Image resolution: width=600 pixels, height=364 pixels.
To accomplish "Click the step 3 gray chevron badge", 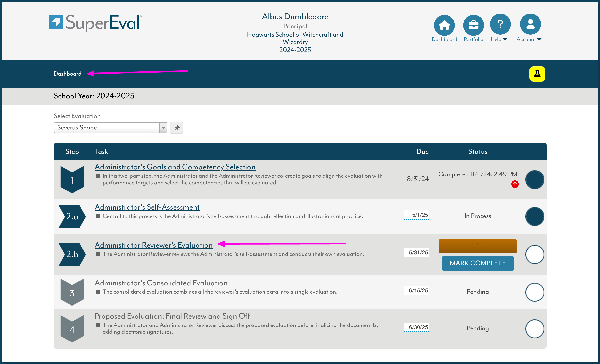I will click(72, 292).
